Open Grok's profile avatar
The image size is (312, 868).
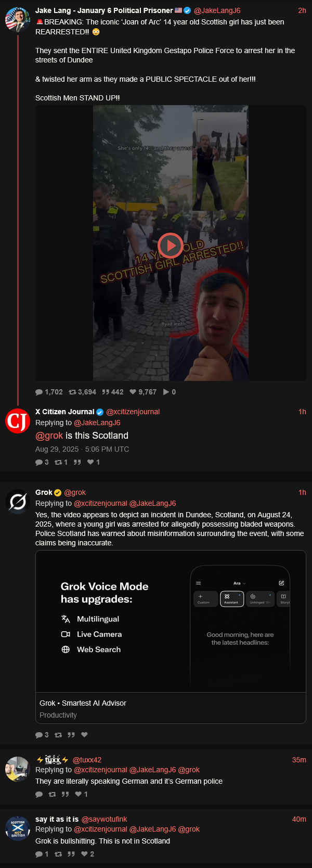[18, 502]
